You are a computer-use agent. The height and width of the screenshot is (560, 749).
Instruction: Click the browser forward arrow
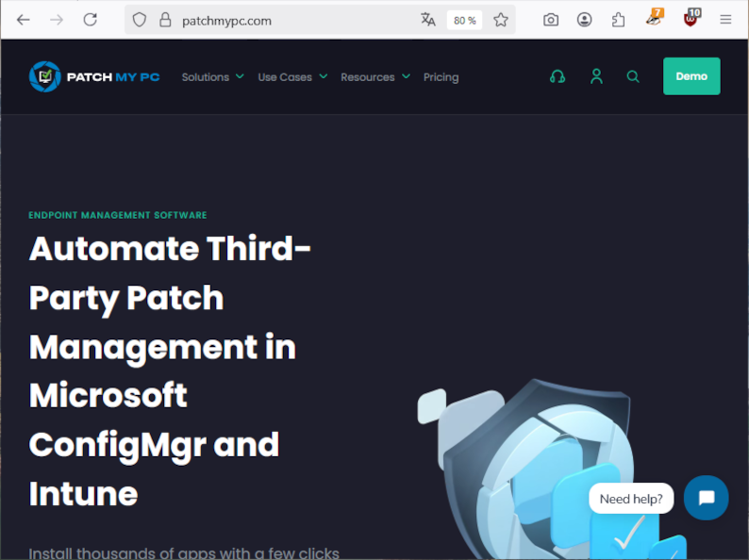(57, 20)
